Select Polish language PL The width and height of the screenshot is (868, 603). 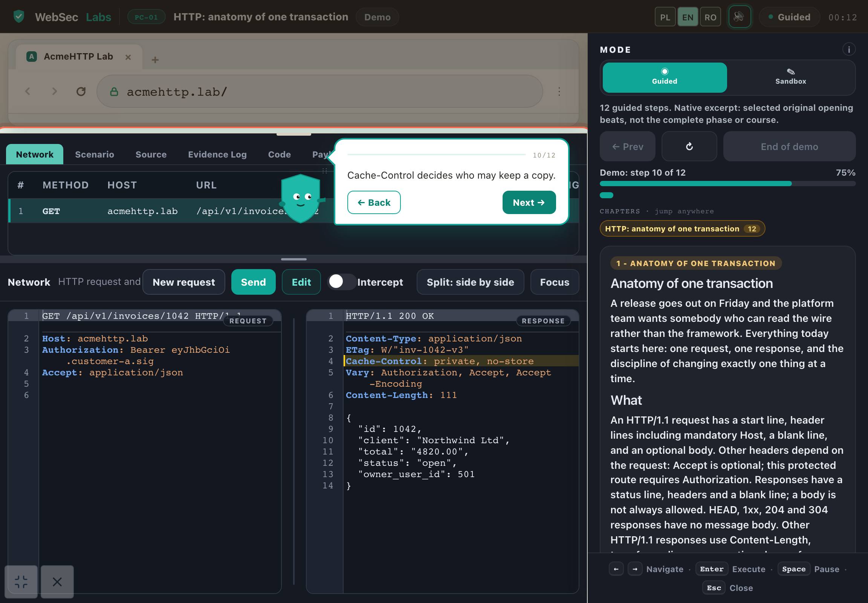(665, 17)
